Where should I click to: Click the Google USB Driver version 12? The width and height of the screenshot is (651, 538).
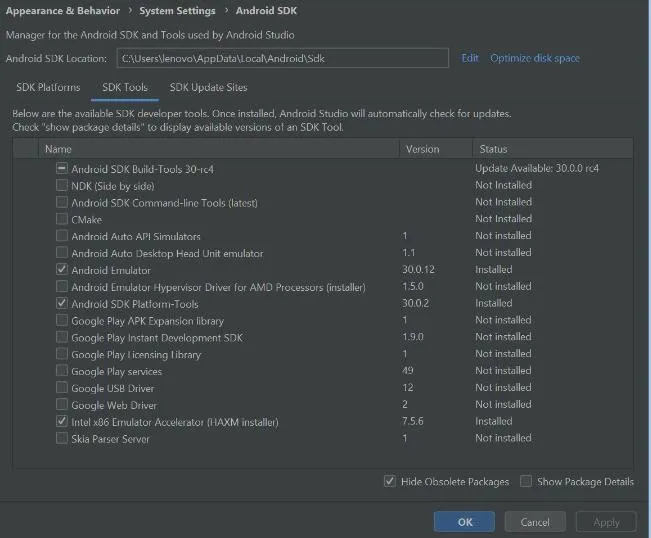(408, 388)
